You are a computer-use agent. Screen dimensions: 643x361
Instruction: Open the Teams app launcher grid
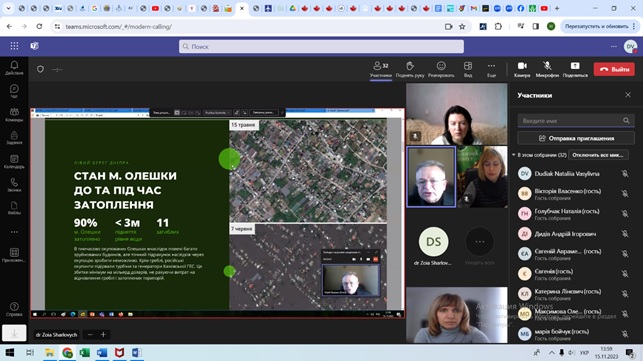tap(14, 46)
